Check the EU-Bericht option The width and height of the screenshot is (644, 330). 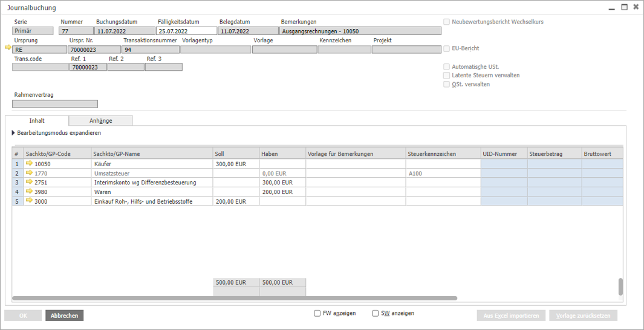point(446,48)
